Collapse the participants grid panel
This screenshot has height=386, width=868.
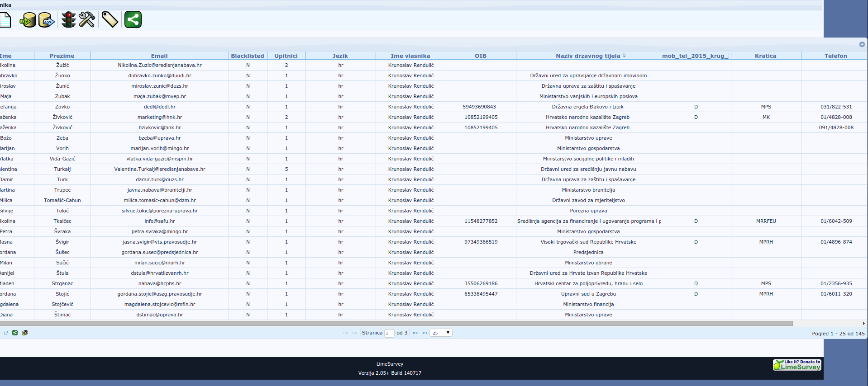pyautogui.click(x=862, y=44)
